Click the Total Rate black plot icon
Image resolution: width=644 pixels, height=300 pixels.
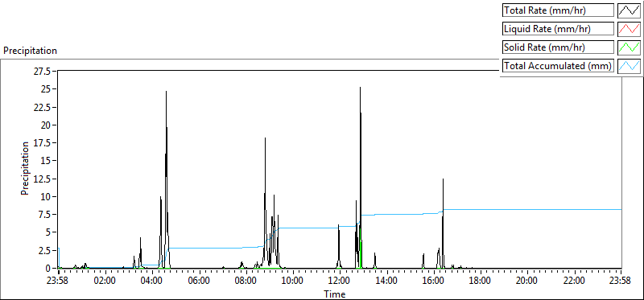point(630,10)
